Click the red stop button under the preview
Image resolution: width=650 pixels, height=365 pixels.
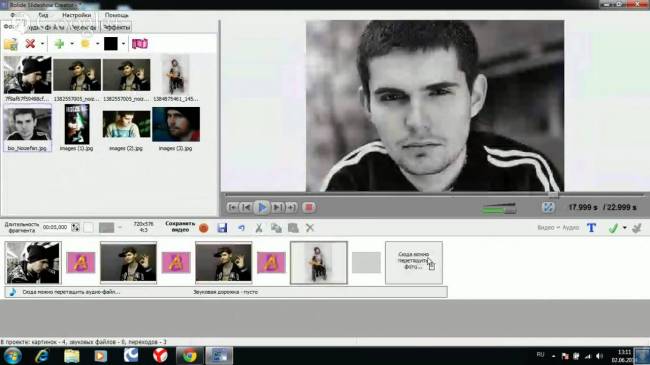click(309, 207)
